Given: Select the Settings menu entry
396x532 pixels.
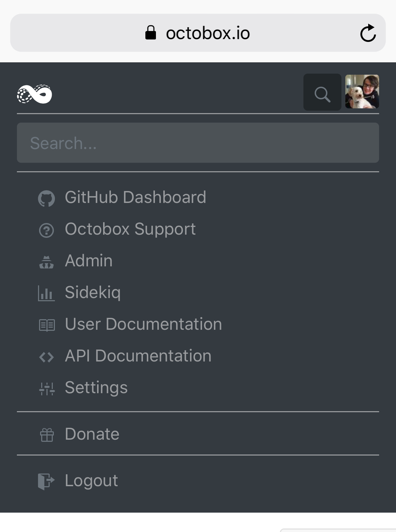Looking at the screenshot, I should [96, 388].
